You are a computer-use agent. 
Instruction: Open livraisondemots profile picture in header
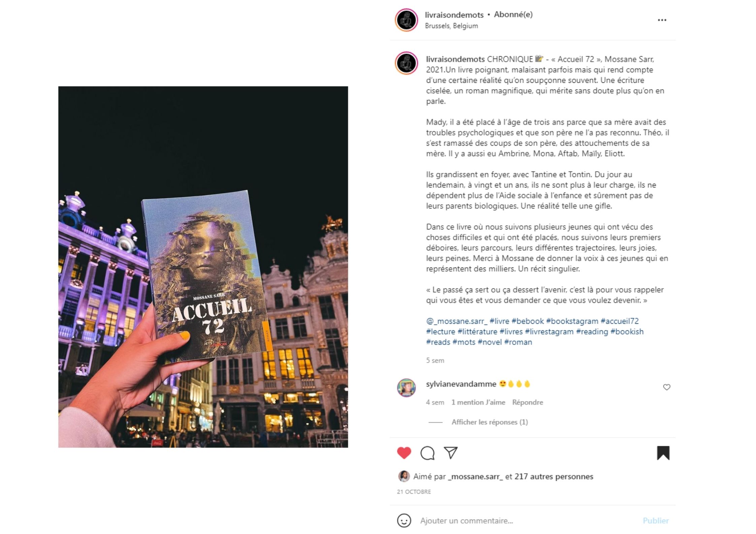[x=406, y=20]
